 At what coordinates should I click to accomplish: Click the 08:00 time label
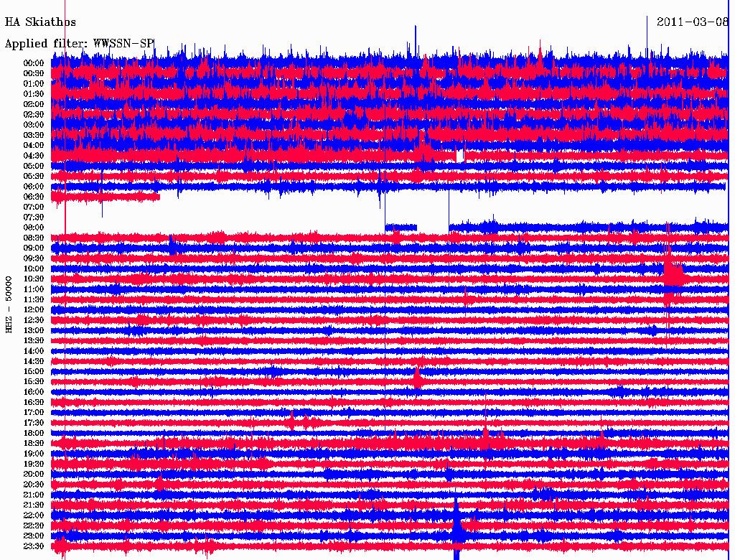click(34, 228)
